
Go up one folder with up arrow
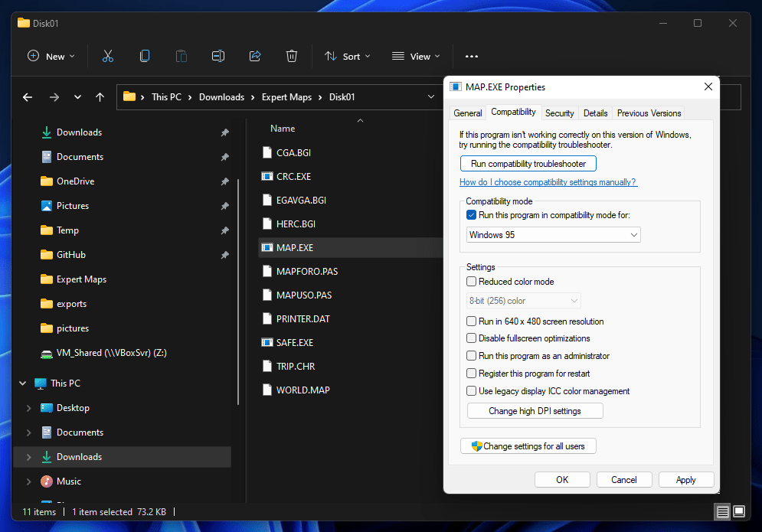coord(100,97)
